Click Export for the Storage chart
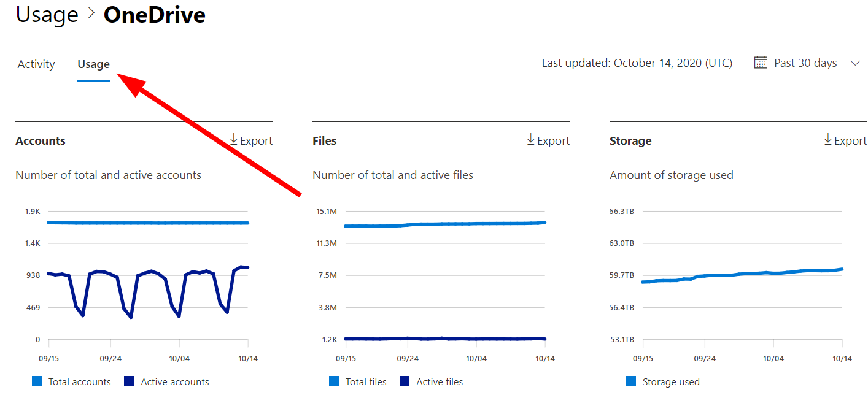Screen dimensions: 868x398 pyautogui.click(x=845, y=140)
